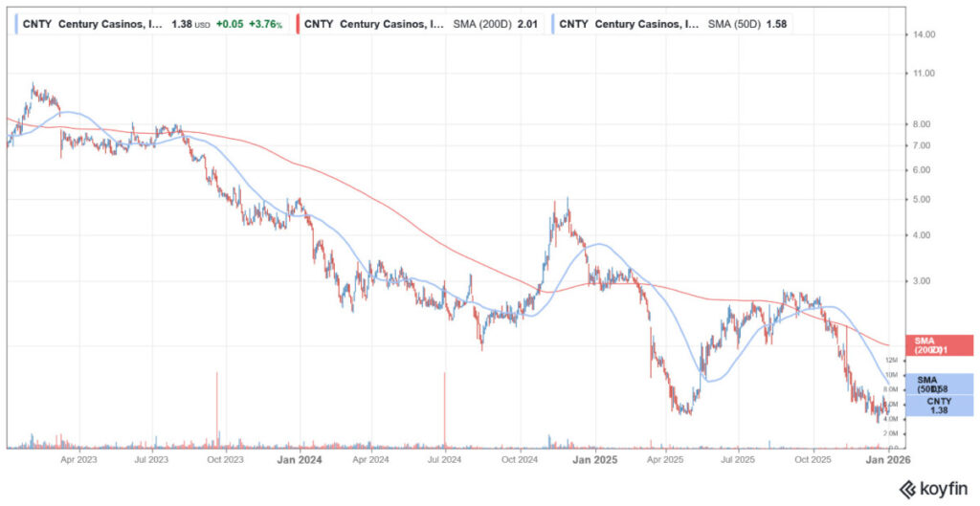Click the Jul 2025 date axis label
980x506 pixels.
(x=738, y=459)
